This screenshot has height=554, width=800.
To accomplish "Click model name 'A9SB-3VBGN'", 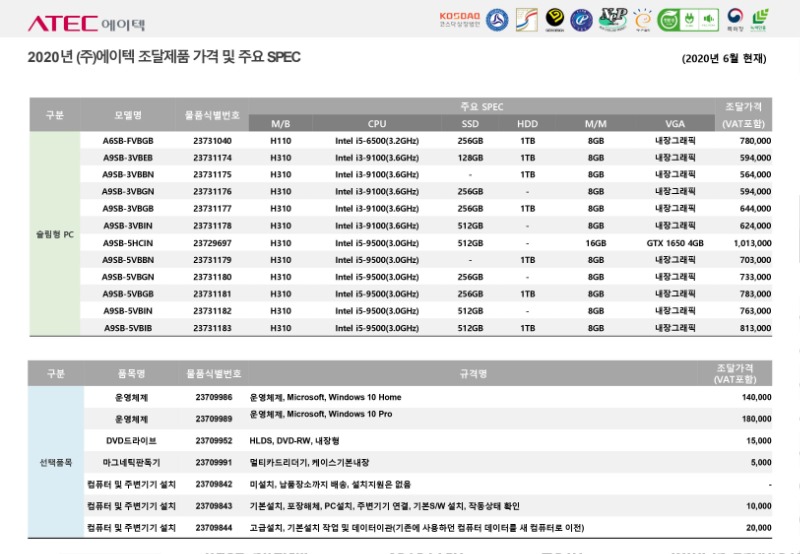I will point(128,192).
